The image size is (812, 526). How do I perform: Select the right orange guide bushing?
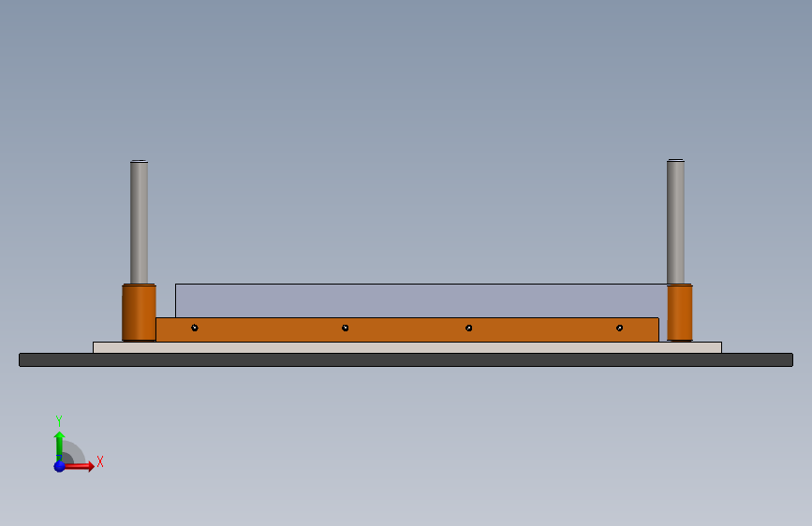[x=680, y=313]
